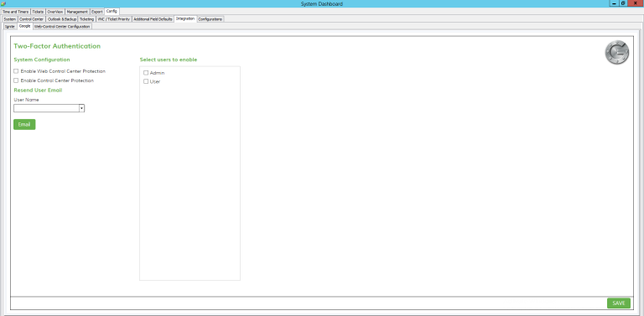The height and width of the screenshot is (316, 644).
Task: Click the System Dashboard window title
Action: [322, 3]
